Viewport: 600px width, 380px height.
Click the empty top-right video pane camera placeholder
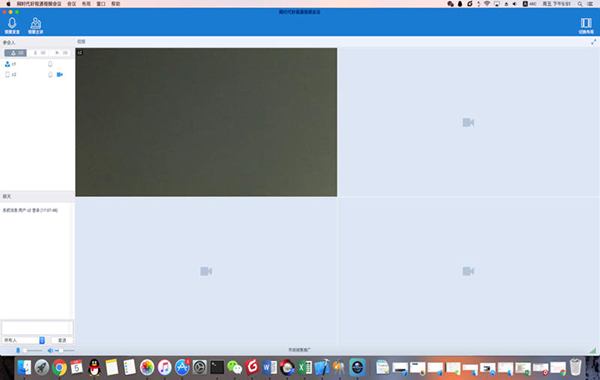pyautogui.click(x=468, y=122)
